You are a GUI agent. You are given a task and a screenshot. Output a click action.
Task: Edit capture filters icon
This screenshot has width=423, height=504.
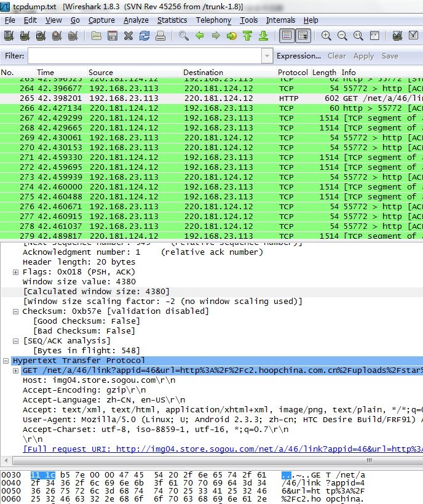[x=397, y=36]
